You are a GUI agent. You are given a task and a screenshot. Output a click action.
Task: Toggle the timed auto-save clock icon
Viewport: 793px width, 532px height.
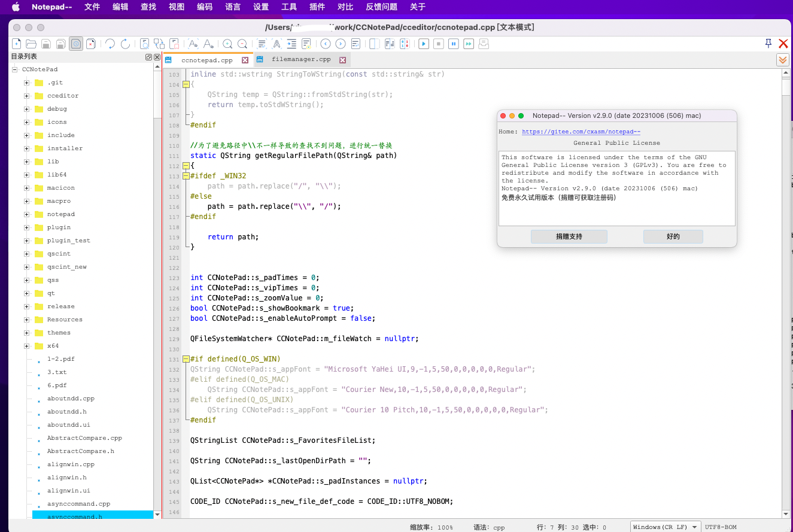(x=76, y=44)
